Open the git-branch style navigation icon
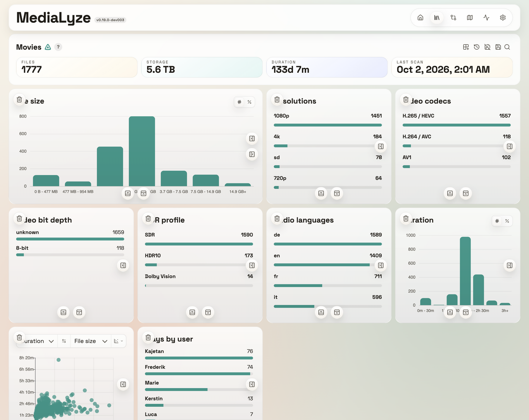The height and width of the screenshot is (420, 529). coord(453,18)
